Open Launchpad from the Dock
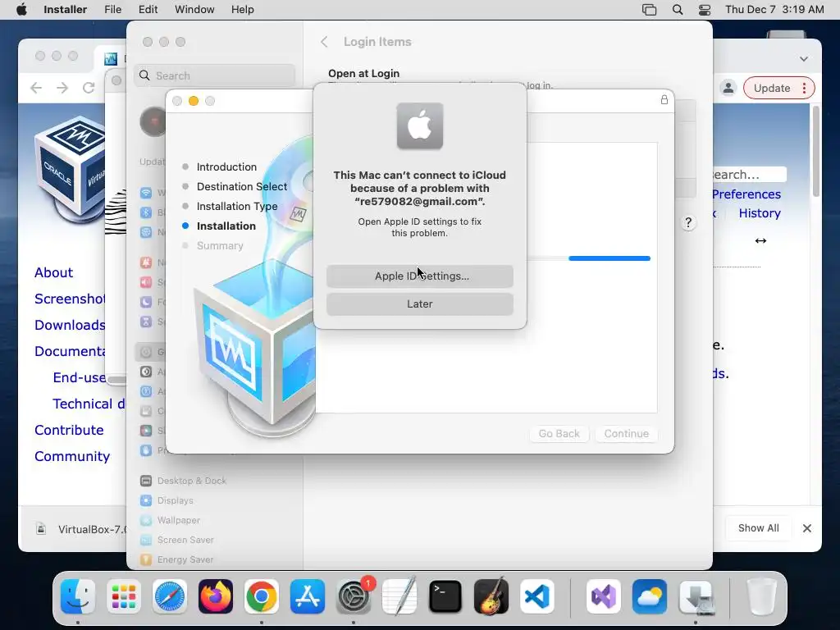 coord(124,596)
